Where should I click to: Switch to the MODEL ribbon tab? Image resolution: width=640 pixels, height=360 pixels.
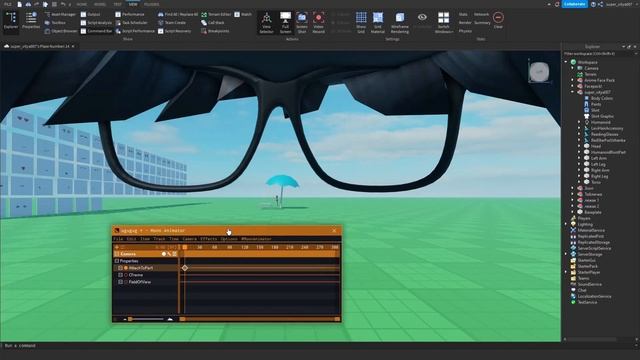100,4
